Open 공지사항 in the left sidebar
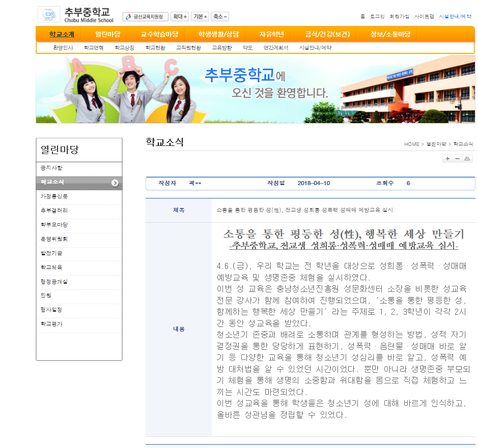The height and width of the screenshot is (448, 478). tap(51, 168)
